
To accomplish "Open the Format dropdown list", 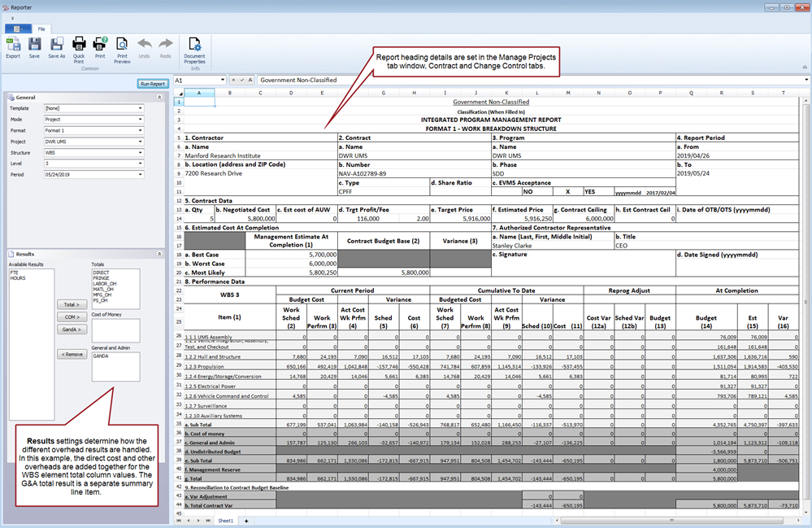I will click(x=141, y=130).
